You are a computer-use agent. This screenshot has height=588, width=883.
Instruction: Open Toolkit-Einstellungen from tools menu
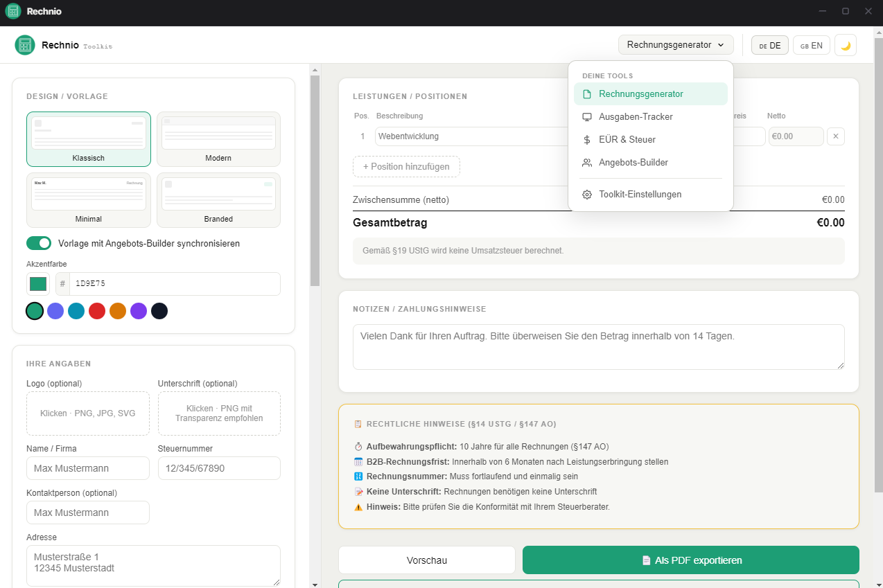point(651,195)
